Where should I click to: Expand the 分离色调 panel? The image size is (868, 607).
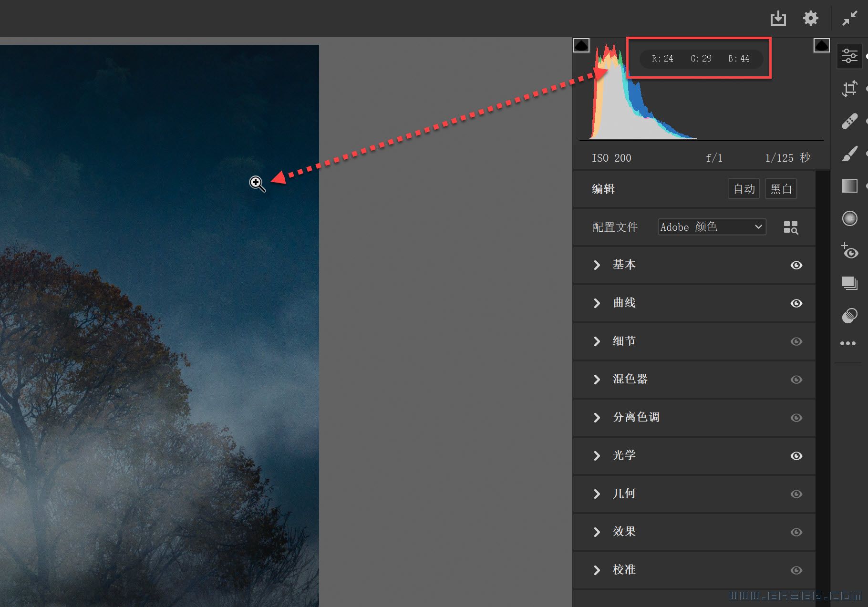point(636,418)
